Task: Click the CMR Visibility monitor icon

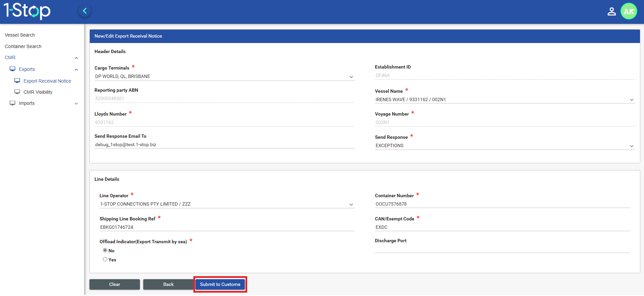Action: pyautogui.click(x=17, y=92)
